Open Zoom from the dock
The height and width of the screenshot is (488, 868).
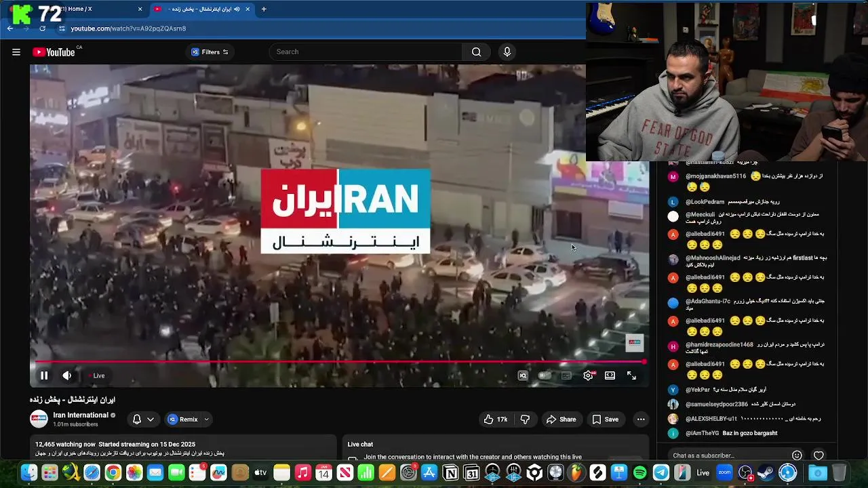tap(724, 473)
